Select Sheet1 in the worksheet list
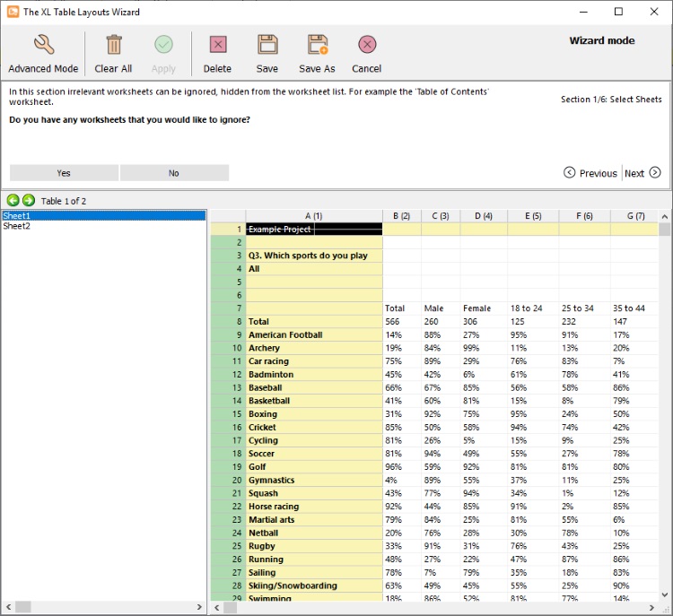This screenshot has width=673, height=616. (x=104, y=215)
